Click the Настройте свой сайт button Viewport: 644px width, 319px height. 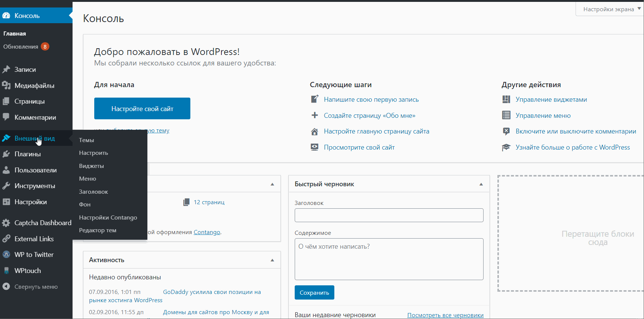(142, 108)
